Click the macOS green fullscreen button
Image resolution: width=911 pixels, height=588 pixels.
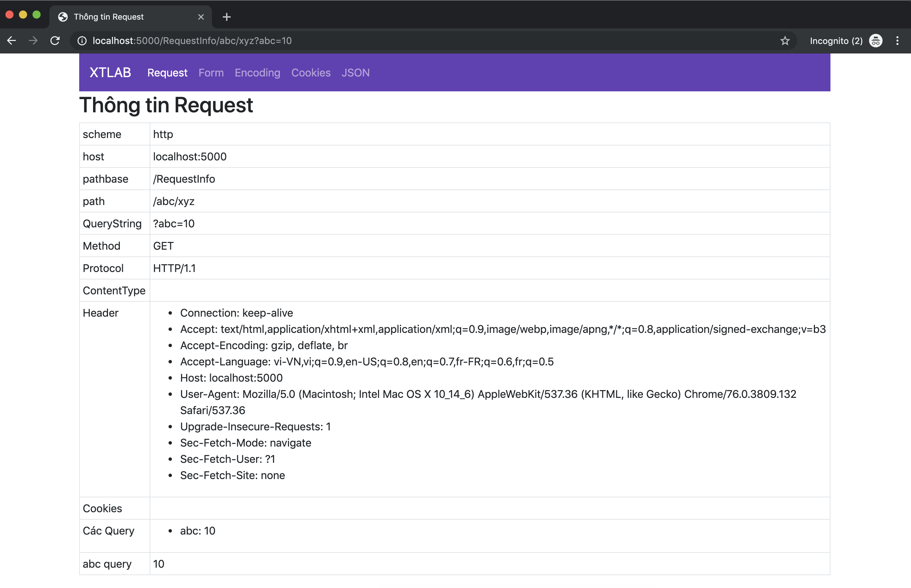[x=37, y=15]
